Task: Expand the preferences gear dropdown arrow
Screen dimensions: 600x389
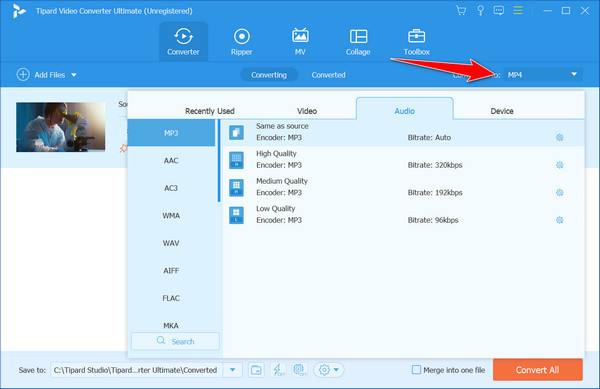Action: [336, 370]
